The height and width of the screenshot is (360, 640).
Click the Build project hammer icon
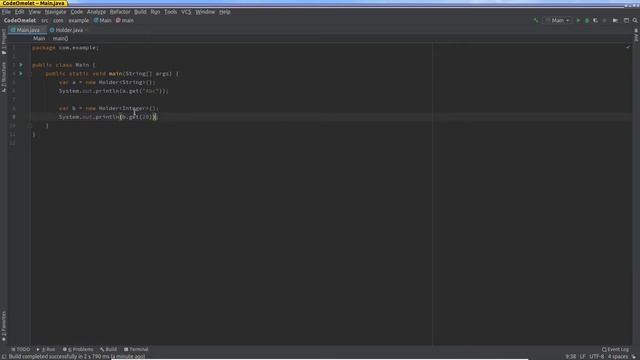pyautogui.click(x=536, y=20)
